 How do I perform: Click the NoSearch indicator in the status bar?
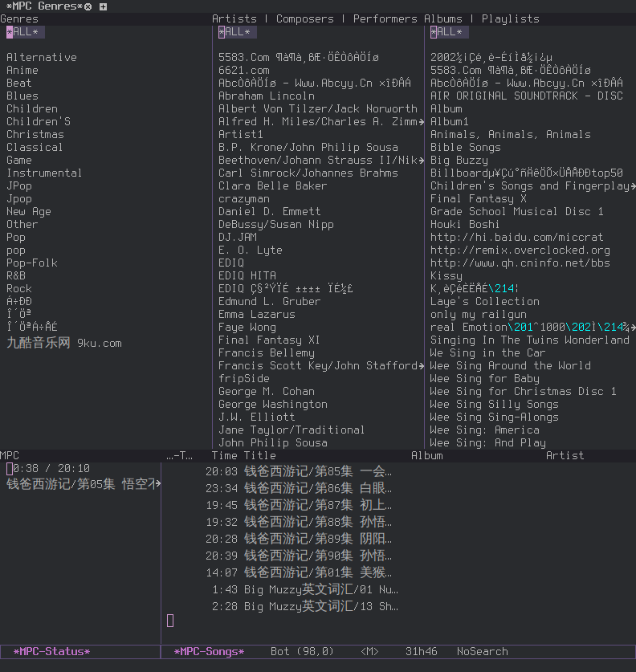[x=482, y=651]
